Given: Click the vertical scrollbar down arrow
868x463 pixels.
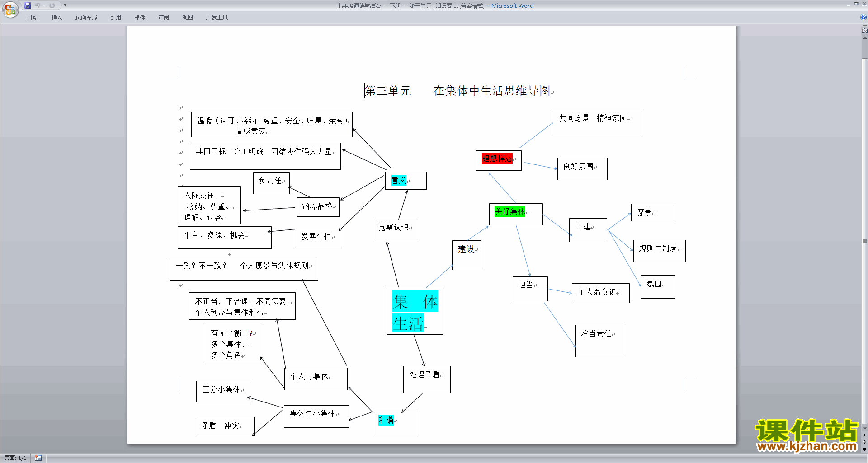Looking at the screenshot, I should pos(865,428).
